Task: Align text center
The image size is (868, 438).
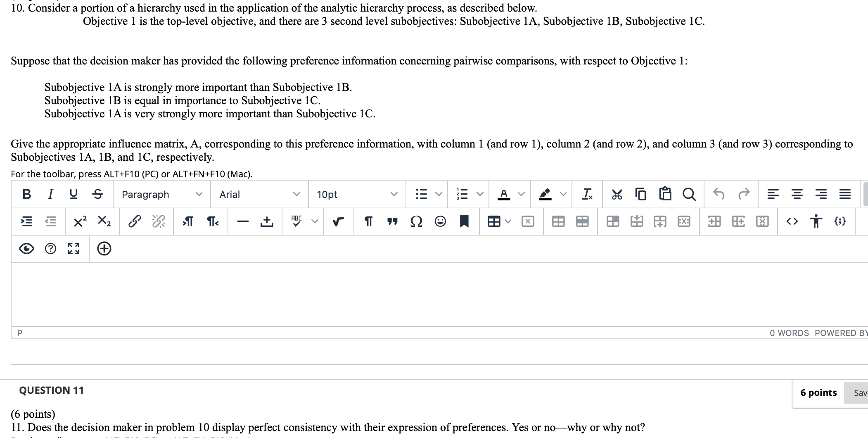Action: pyautogui.click(x=797, y=194)
